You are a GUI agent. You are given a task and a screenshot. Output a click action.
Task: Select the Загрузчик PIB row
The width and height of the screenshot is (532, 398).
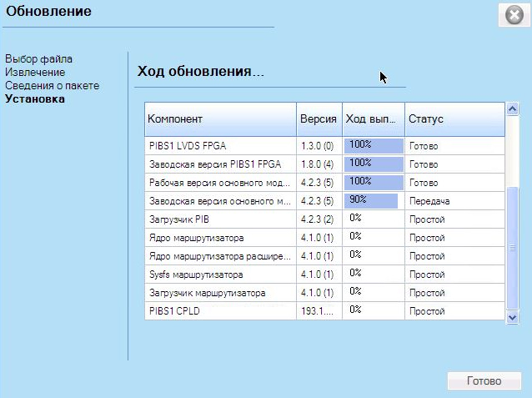click(220, 219)
